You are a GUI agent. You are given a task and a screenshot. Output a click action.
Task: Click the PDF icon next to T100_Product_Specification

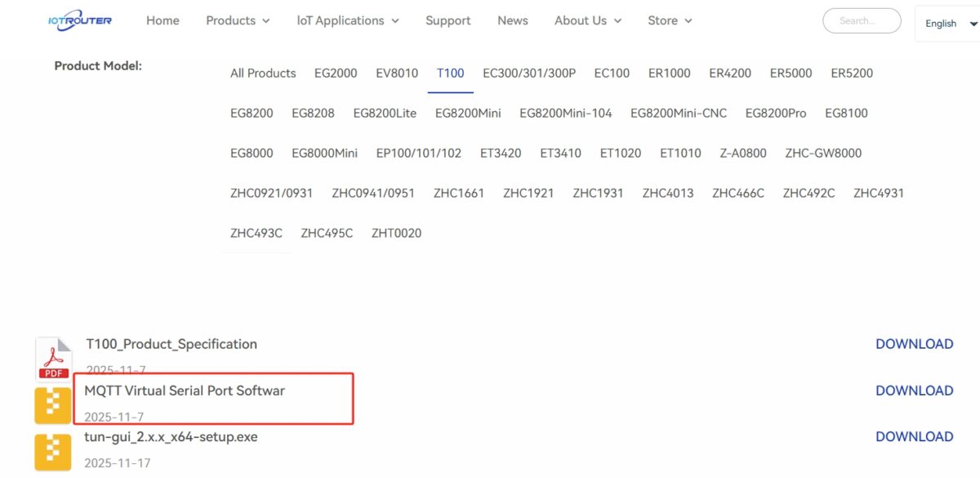click(x=52, y=355)
